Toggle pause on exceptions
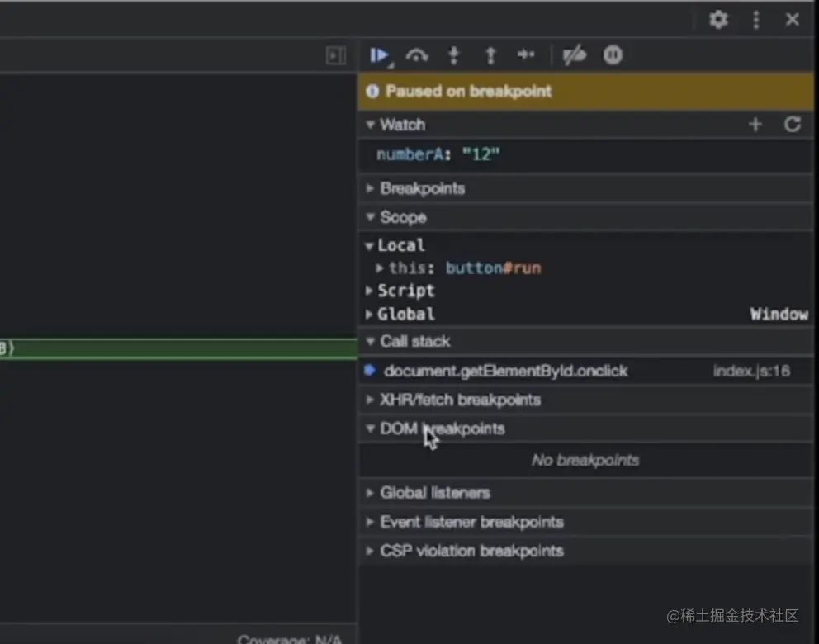Viewport: 819px width, 644px height. 613,55
